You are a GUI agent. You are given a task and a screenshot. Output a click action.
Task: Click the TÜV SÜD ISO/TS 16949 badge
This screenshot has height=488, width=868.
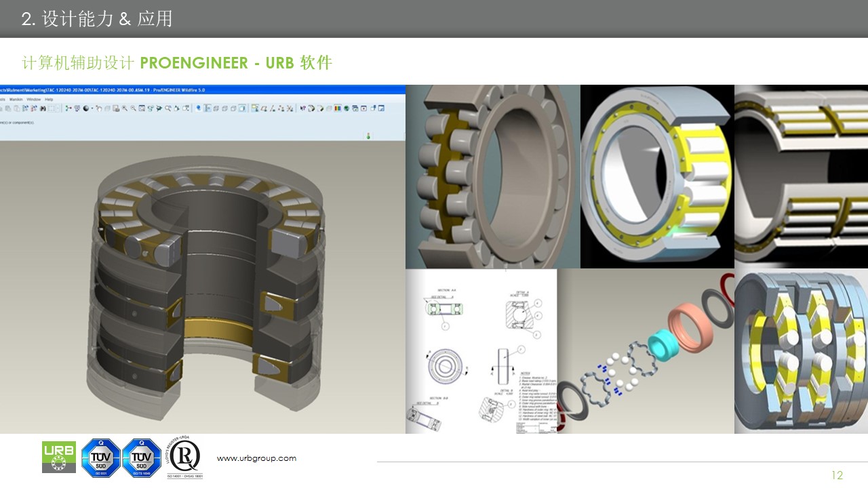pos(142,458)
